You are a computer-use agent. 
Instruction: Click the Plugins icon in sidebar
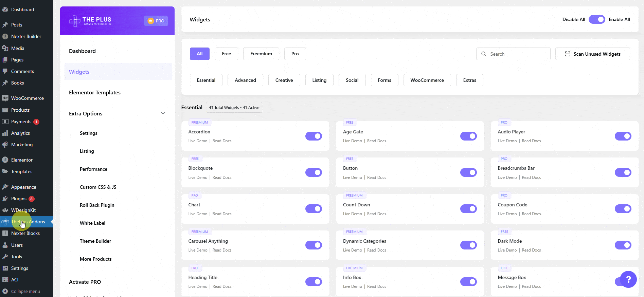coord(5,199)
